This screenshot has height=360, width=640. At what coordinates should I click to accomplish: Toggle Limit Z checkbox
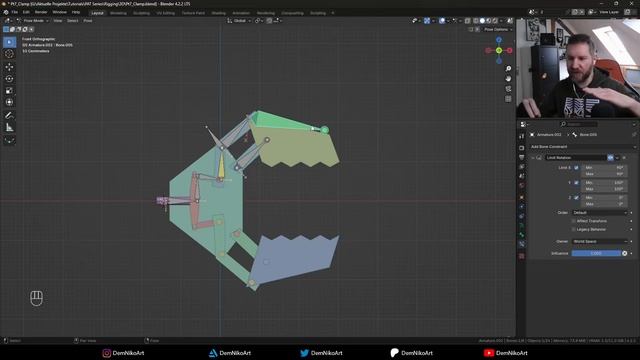(576, 198)
